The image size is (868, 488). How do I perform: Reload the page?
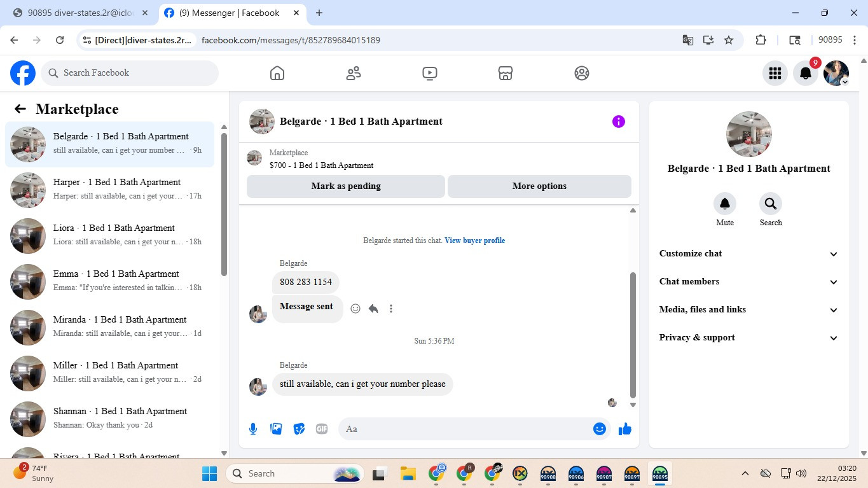coord(60,40)
